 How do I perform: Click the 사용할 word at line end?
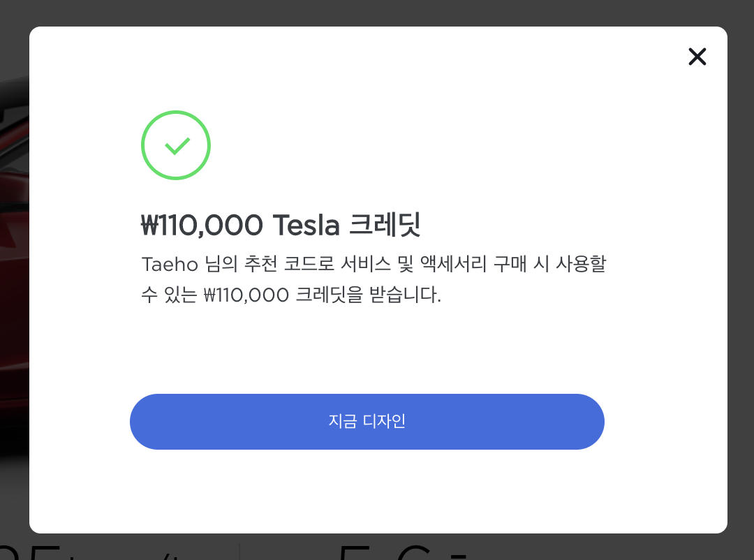pos(581,264)
